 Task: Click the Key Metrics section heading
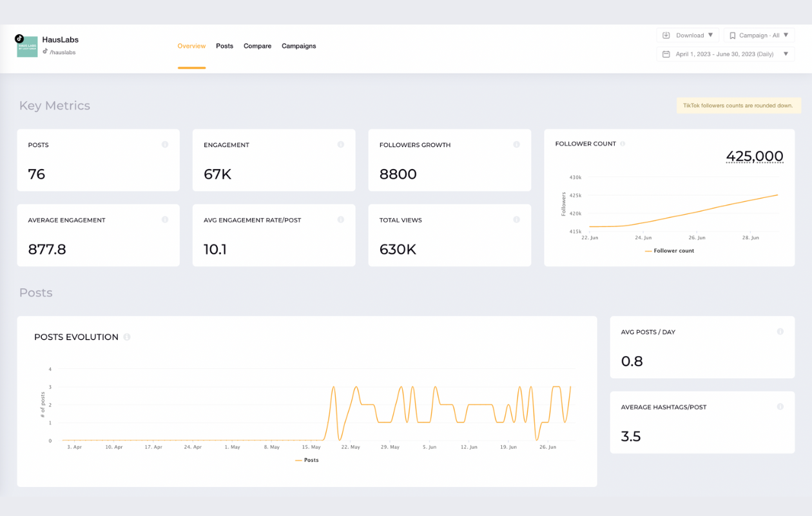point(55,106)
